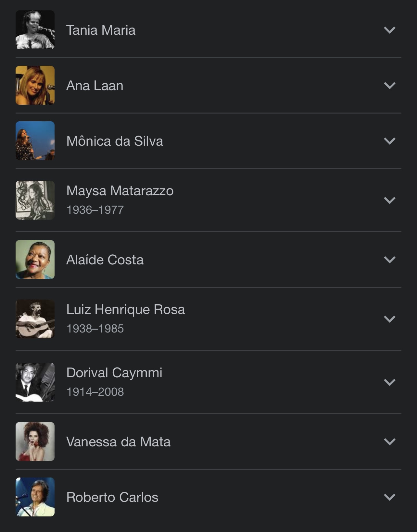Expand Vanessa da Mata row chevron

tap(389, 442)
